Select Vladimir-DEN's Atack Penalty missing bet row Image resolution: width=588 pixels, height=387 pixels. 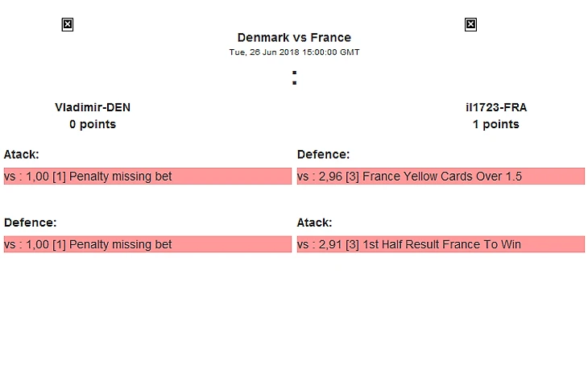(147, 177)
